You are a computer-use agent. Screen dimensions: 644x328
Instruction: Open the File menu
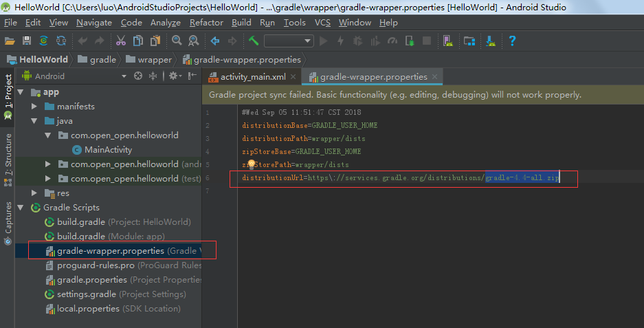pos(10,23)
